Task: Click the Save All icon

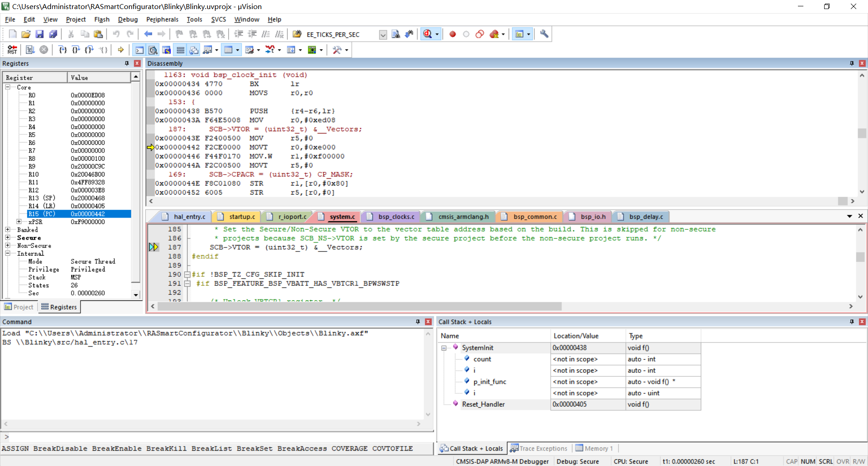Action: click(53, 34)
